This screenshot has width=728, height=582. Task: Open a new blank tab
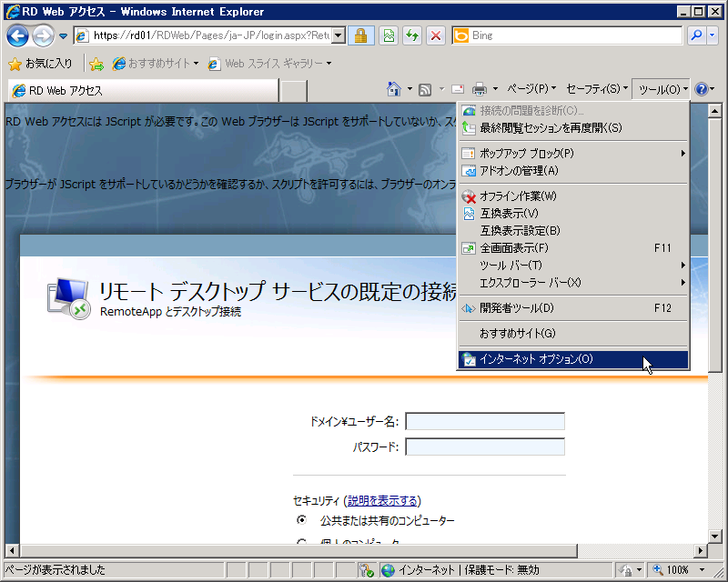pyautogui.click(x=293, y=91)
